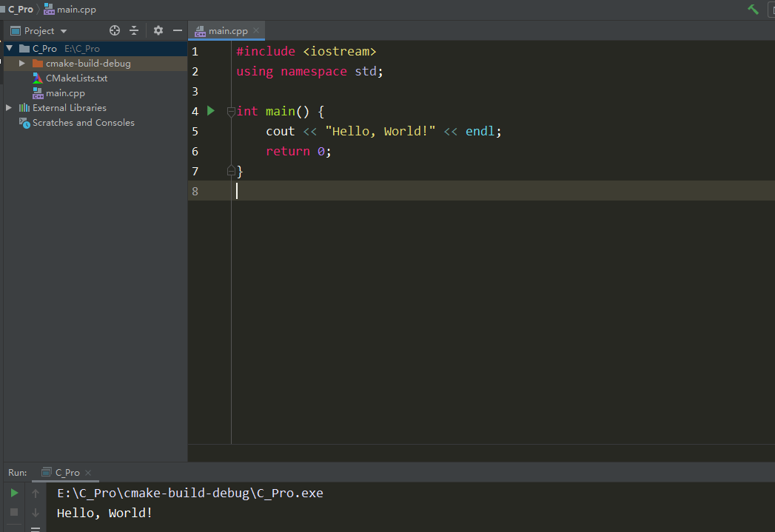The image size is (775, 532).
Task: Collapse all in Project panel toolbar
Action: coord(134,30)
